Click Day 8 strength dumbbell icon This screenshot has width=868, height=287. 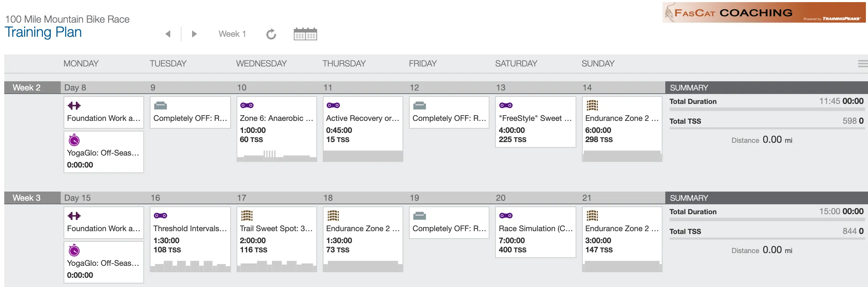[74, 106]
